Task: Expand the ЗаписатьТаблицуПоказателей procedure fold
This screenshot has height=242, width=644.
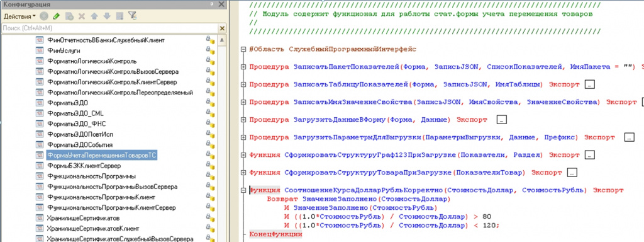Action: 243,84
